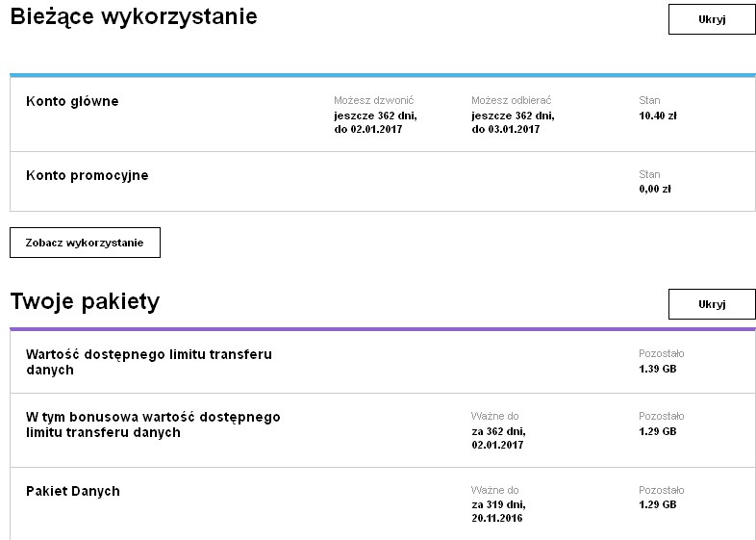
Task: Click bonus limit expiry date 02.01.2017
Action: (x=498, y=445)
